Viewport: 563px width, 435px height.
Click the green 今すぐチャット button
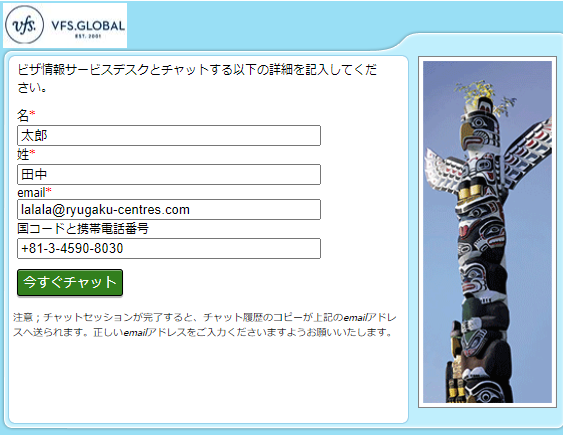tap(70, 282)
